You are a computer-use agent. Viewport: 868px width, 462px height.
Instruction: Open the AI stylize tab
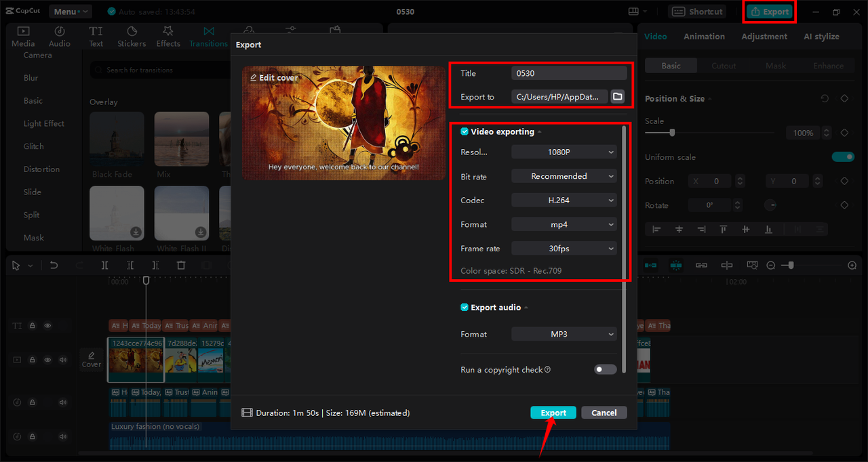[821, 37]
